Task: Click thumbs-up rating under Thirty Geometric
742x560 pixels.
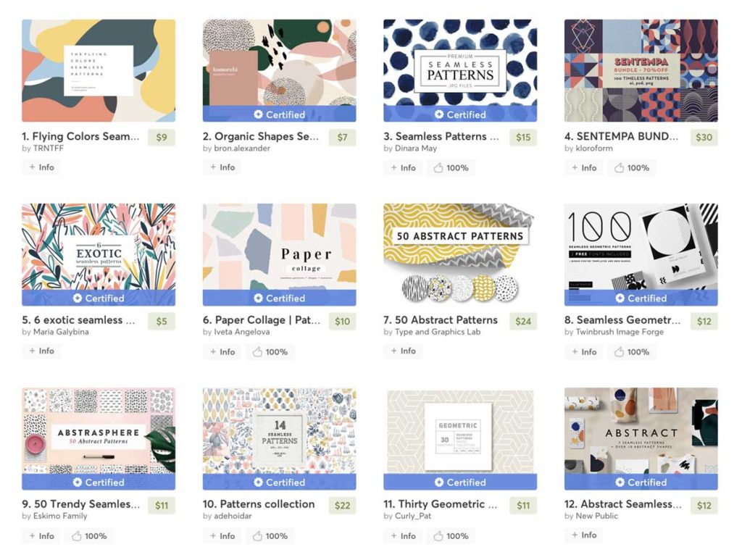Action: coord(451,535)
